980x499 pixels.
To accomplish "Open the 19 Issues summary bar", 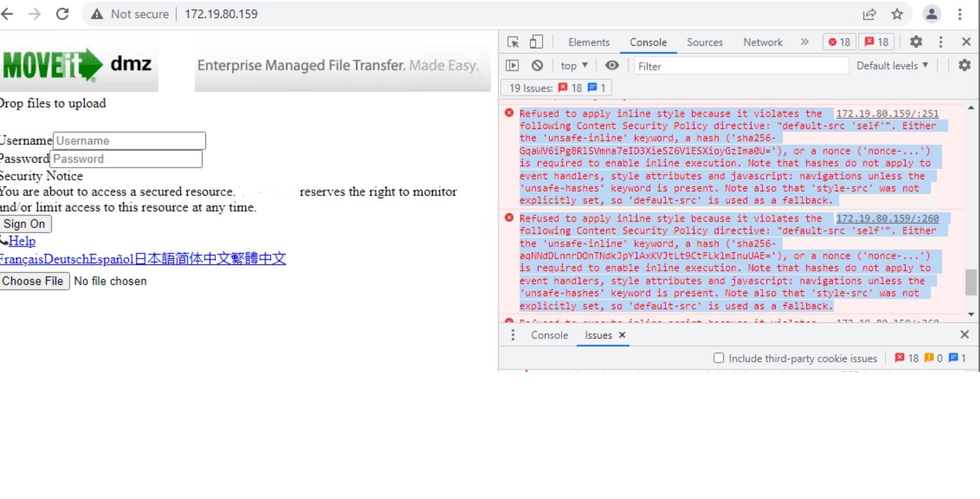I will [556, 88].
